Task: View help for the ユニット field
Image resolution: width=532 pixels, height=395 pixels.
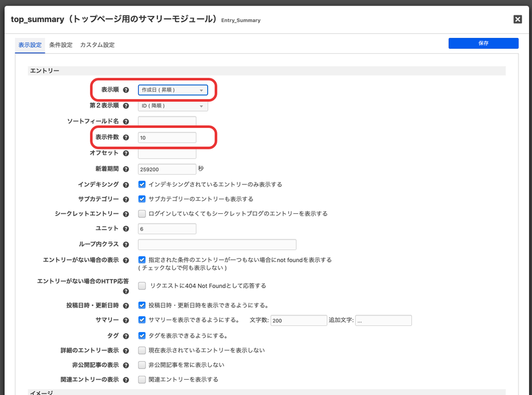Action: click(126, 229)
